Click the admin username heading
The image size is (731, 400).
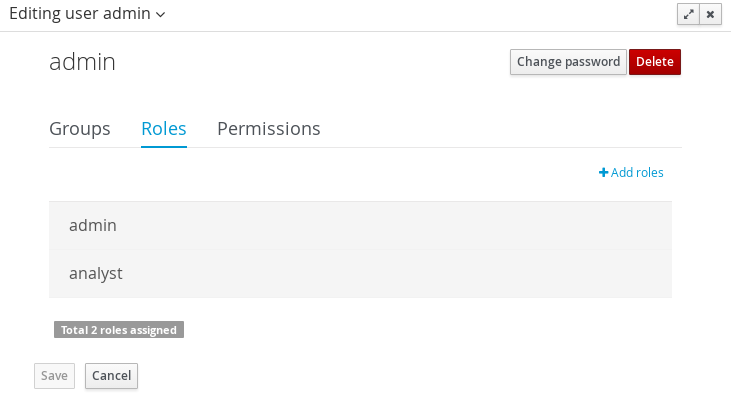82,62
